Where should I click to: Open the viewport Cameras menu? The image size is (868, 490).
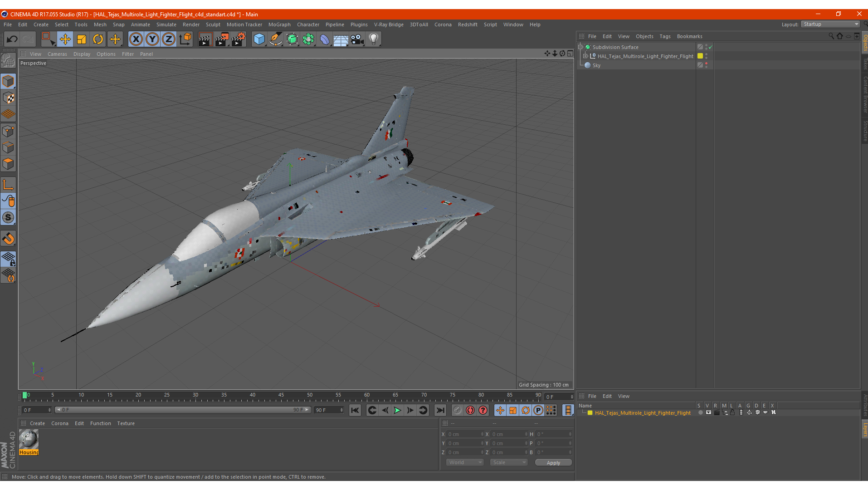(57, 54)
